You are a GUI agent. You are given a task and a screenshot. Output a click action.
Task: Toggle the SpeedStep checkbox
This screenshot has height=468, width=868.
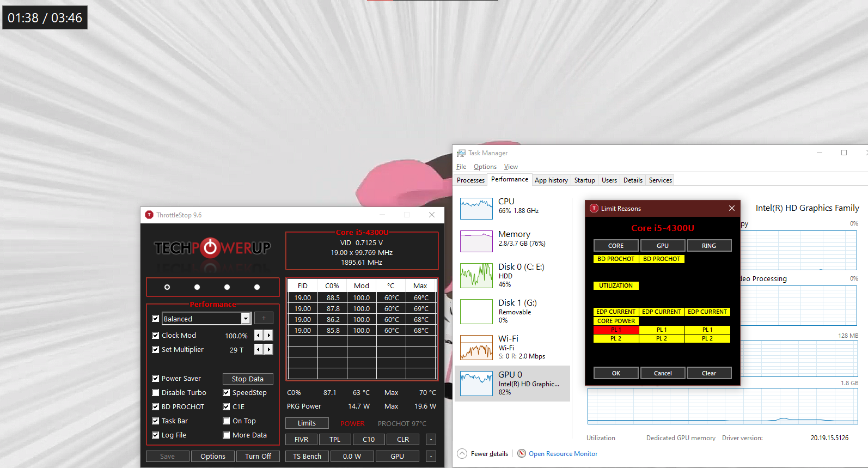(227, 393)
